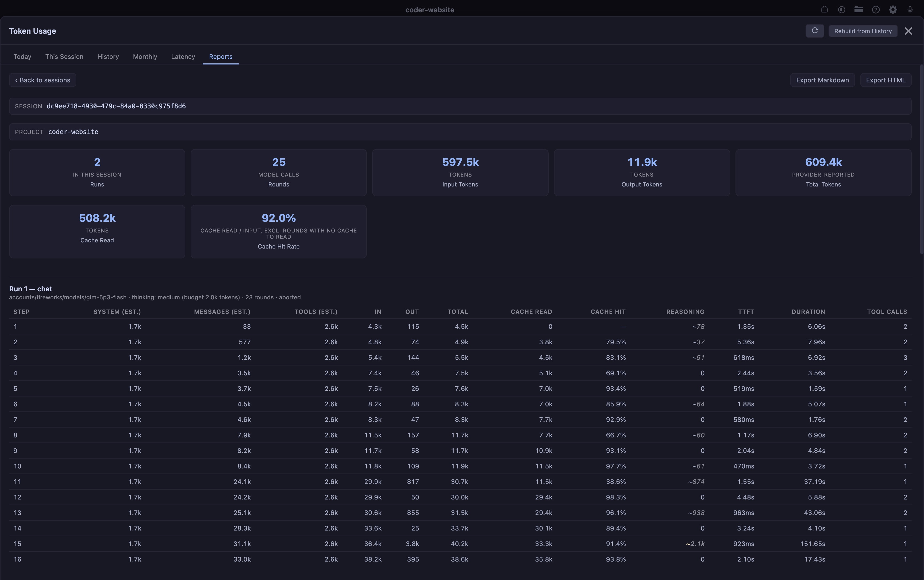The height and width of the screenshot is (580, 924).
Task: Click the Run 1 — chat heading
Action: click(30, 289)
